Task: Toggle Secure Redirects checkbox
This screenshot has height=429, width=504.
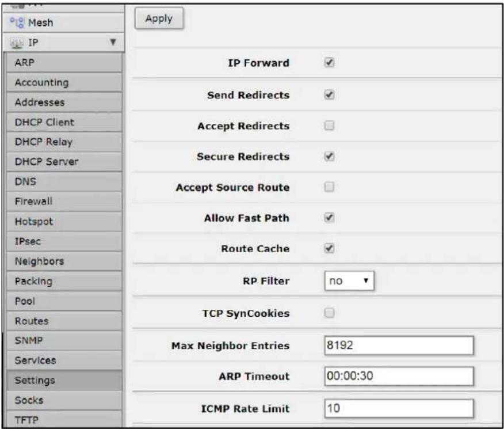Action: (329, 156)
